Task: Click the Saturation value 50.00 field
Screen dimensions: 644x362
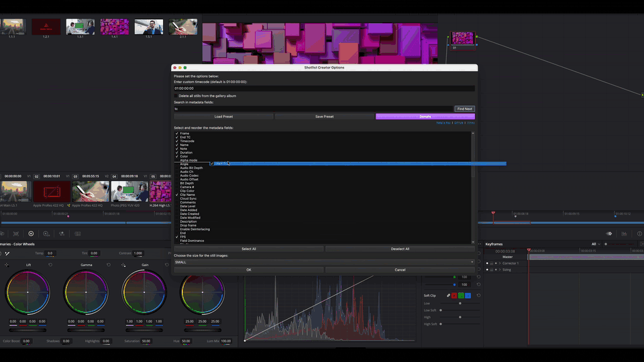Action: [x=146, y=341]
